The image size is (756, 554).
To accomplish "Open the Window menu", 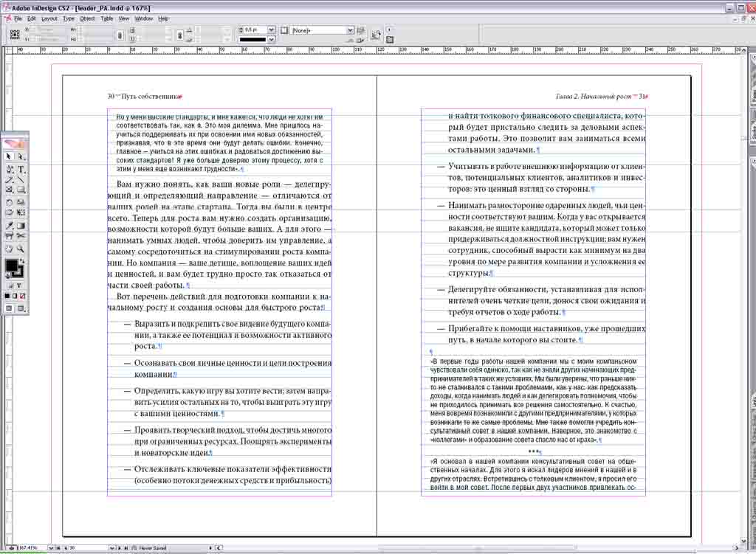I will click(144, 18).
